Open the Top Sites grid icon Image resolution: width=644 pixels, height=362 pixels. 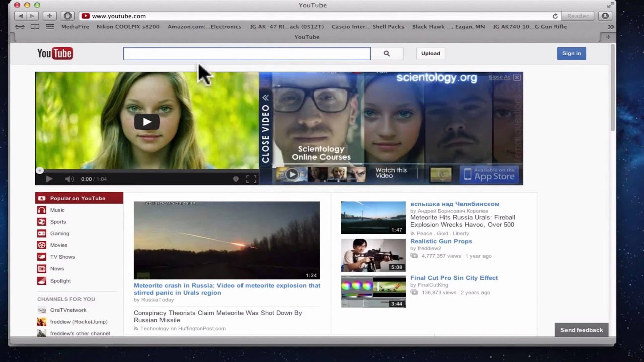[50, 27]
